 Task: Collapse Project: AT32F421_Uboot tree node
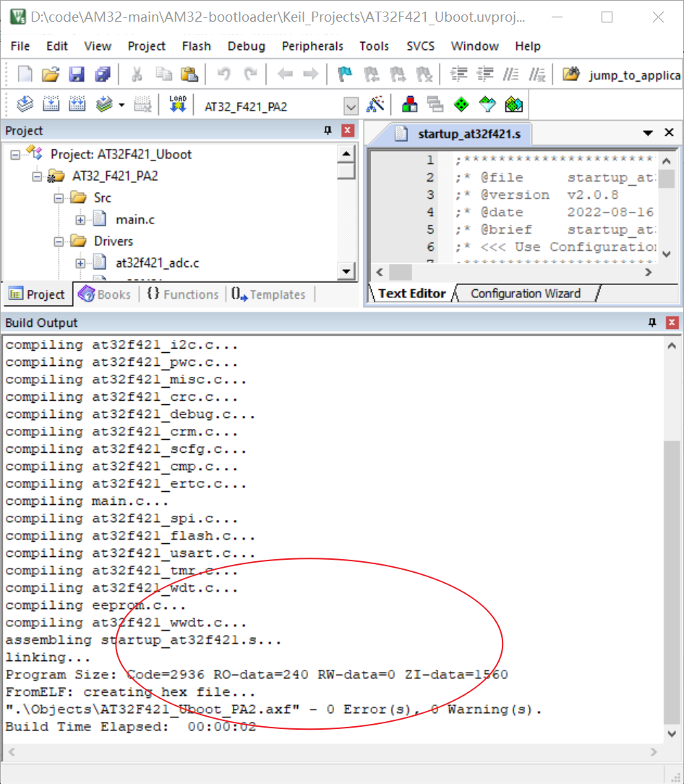pyautogui.click(x=15, y=155)
